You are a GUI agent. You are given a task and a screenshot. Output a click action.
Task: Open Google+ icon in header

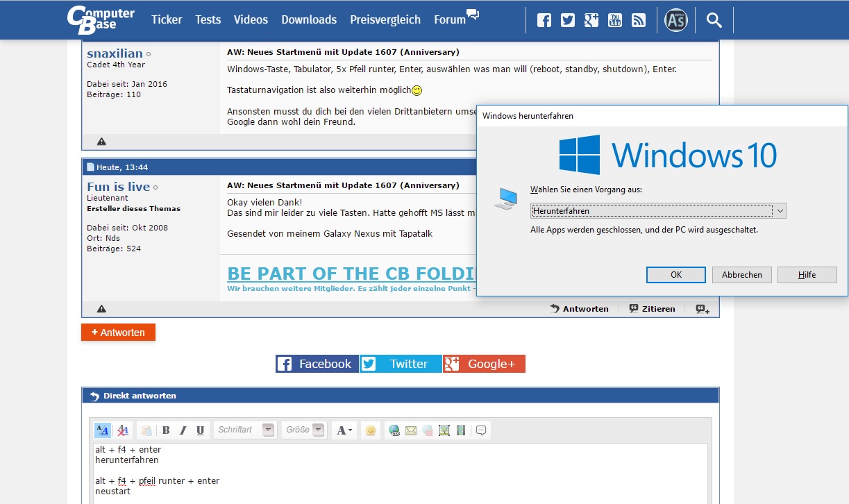point(591,20)
